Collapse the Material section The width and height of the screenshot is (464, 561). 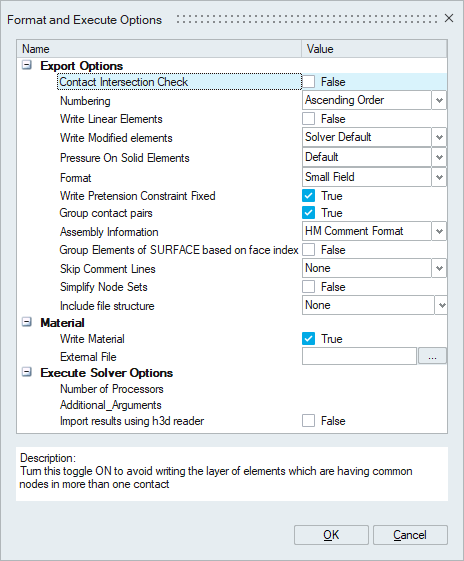[27, 322]
